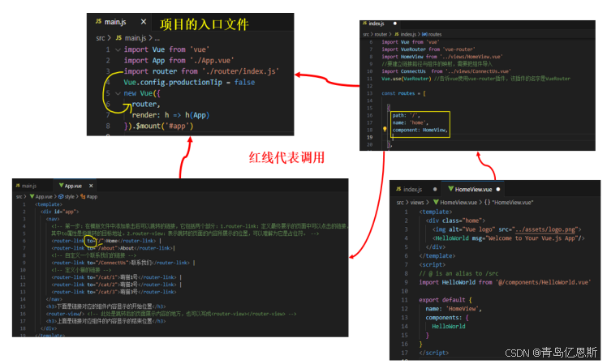
Task: Click the "}).$mount('#app')" line
Action: [158, 126]
